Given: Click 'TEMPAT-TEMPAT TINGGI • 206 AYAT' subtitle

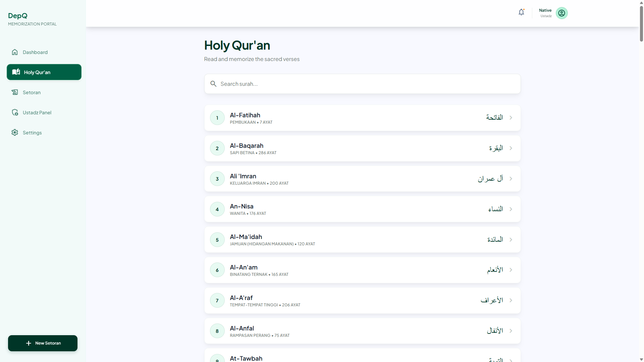Looking at the screenshot, I should point(265,305).
